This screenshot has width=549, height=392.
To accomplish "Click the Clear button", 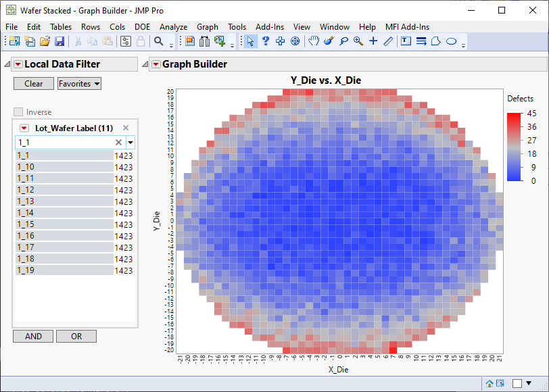I will (33, 83).
